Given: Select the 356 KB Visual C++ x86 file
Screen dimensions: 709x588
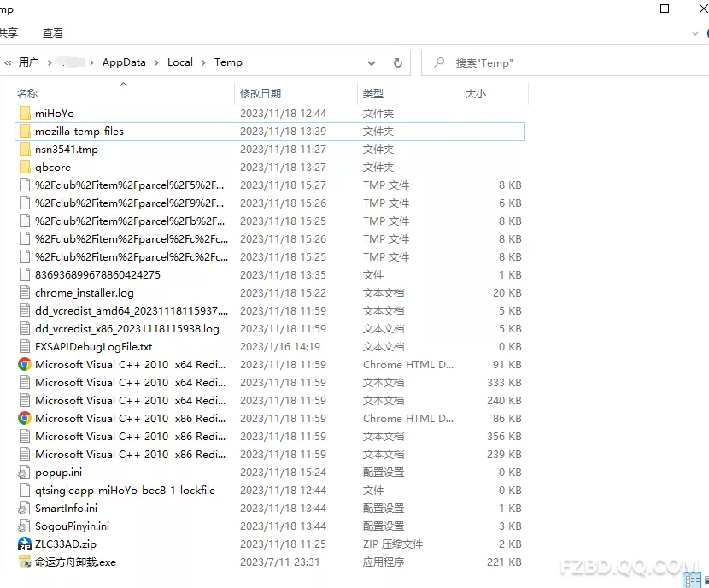Looking at the screenshot, I should 130,437.
